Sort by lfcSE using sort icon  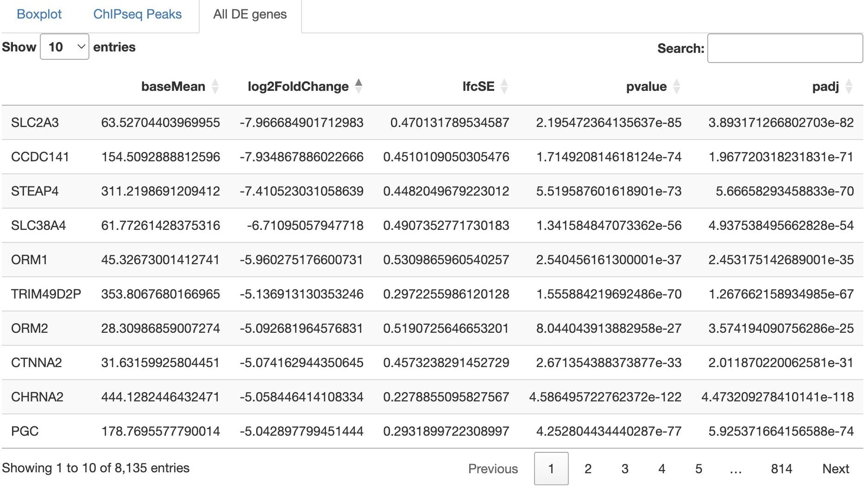click(x=504, y=87)
